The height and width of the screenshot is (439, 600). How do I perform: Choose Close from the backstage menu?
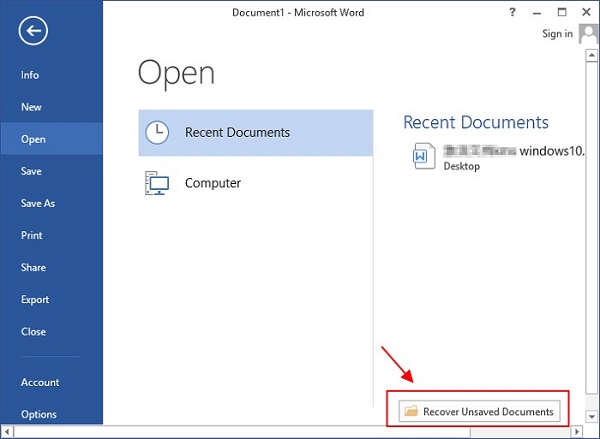pyautogui.click(x=33, y=331)
